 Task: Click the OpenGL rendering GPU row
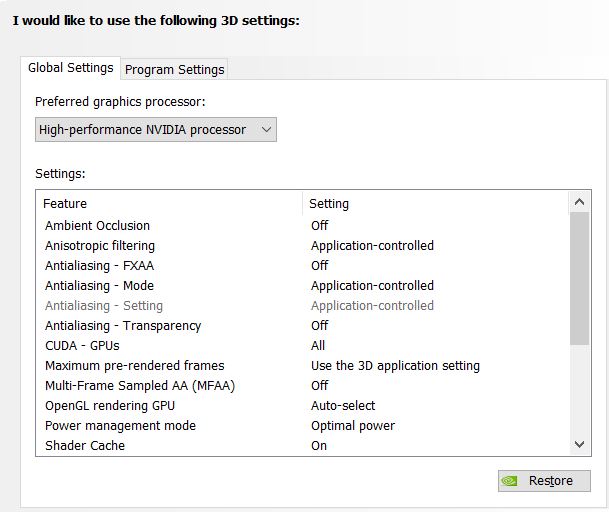tap(109, 406)
